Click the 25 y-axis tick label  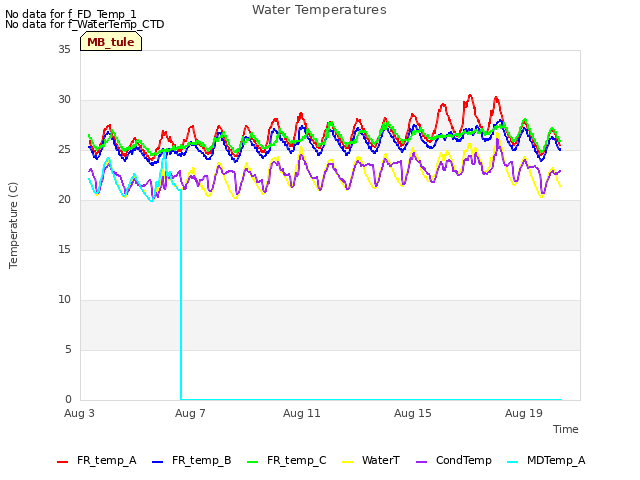pyautogui.click(x=64, y=150)
